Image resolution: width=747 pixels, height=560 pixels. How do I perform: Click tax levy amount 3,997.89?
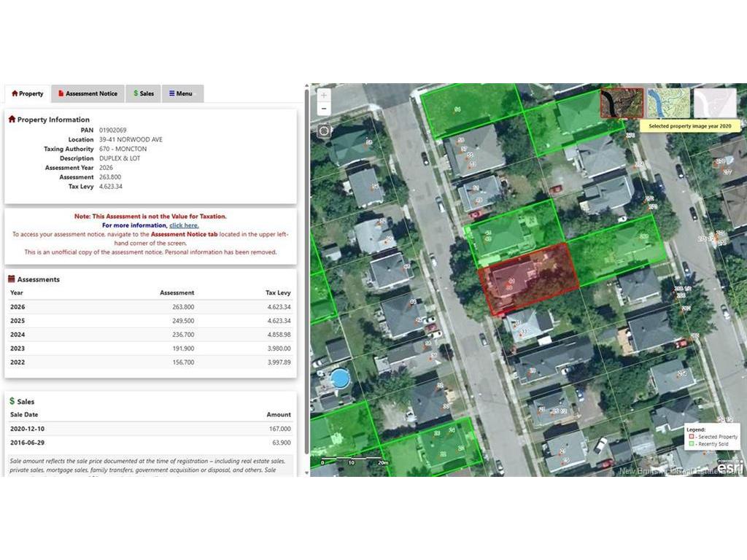coord(279,362)
